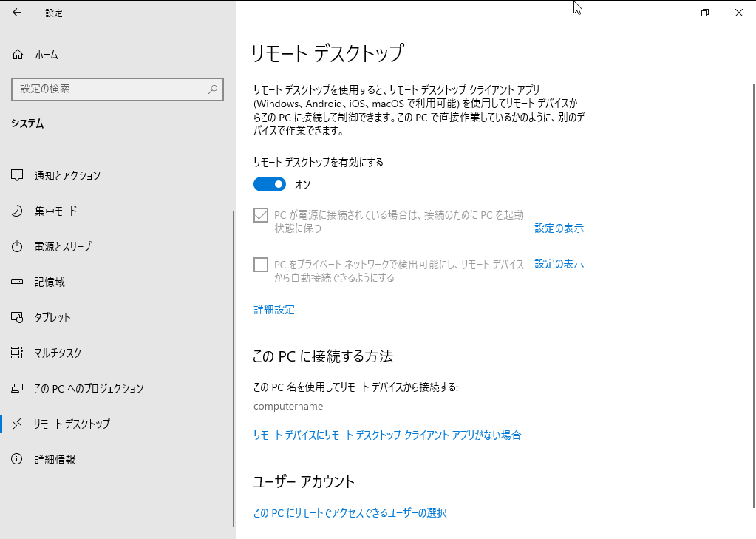Click the Home (ホーム) house icon
The width and height of the screenshot is (756, 539).
click(18, 55)
